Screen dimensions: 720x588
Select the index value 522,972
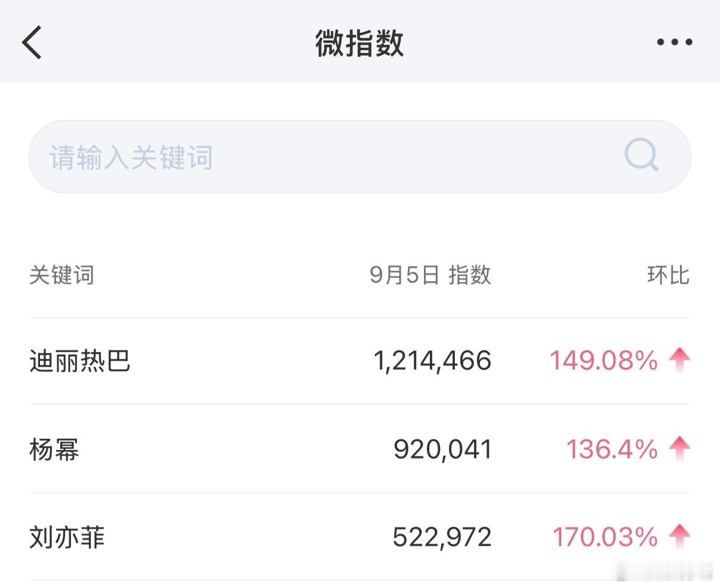(x=442, y=537)
